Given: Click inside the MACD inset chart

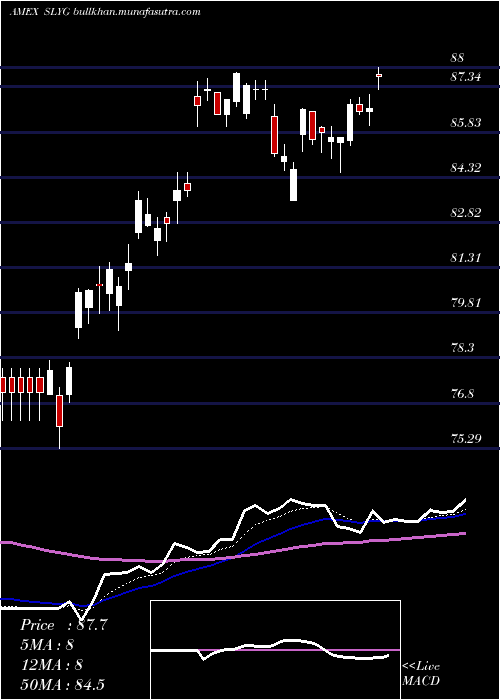Looking at the screenshot, I should click(275, 650).
